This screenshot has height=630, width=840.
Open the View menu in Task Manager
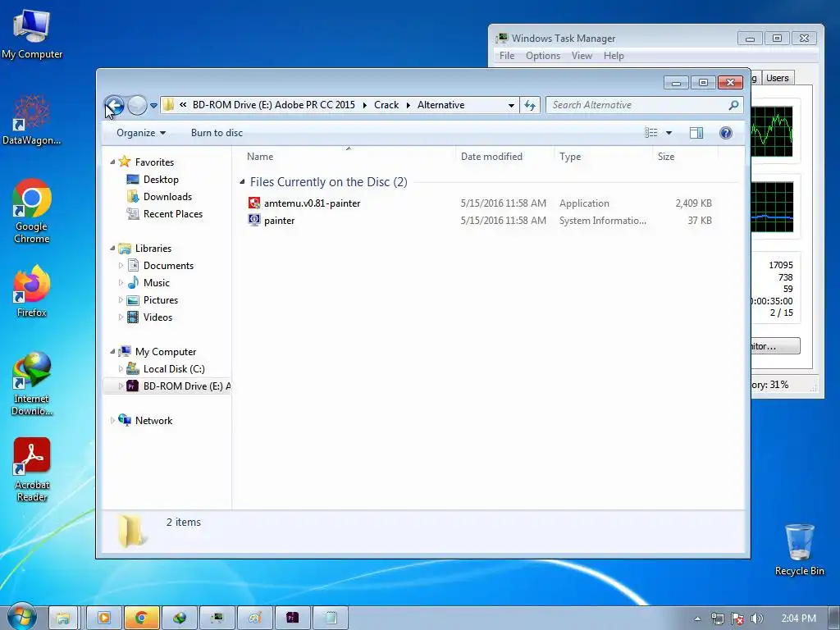pos(582,56)
